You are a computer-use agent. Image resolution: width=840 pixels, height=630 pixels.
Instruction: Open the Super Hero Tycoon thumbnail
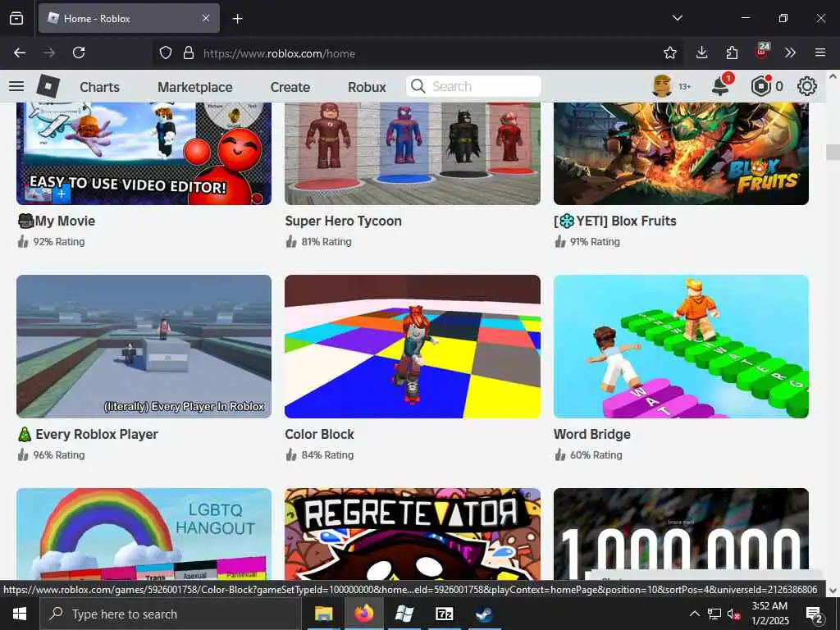(x=413, y=153)
